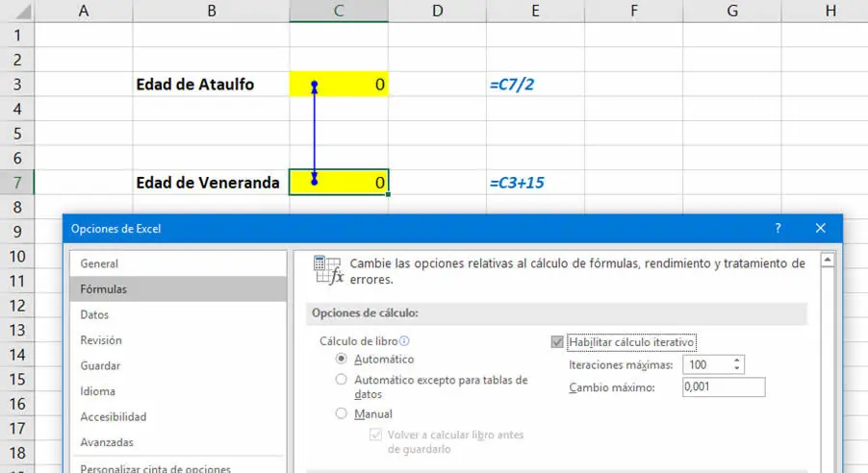Screen dimensions: 868x473
Task: Open the Avanzadas options category
Action: pyautogui.click(x=107, y=442)
